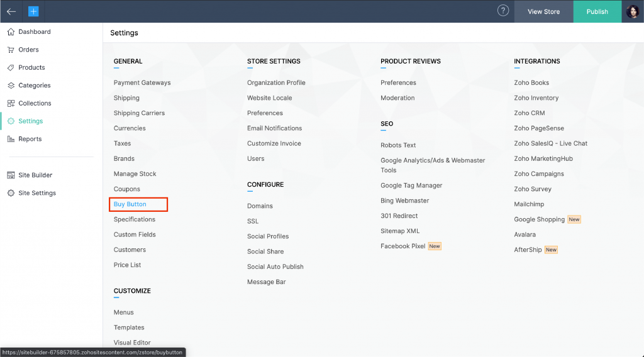Click the Products tag icon

tap(11, 68)
